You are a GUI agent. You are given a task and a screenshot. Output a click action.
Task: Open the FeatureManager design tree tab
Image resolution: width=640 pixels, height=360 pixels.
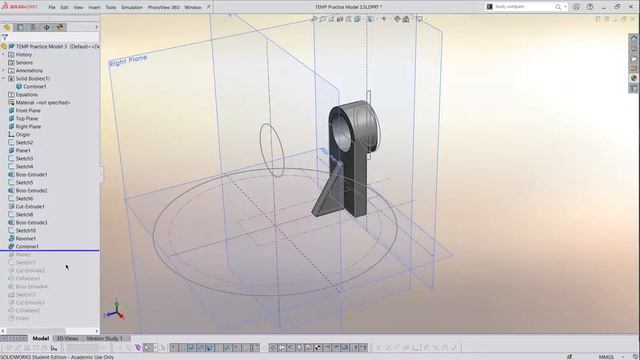tap(7, 27)
